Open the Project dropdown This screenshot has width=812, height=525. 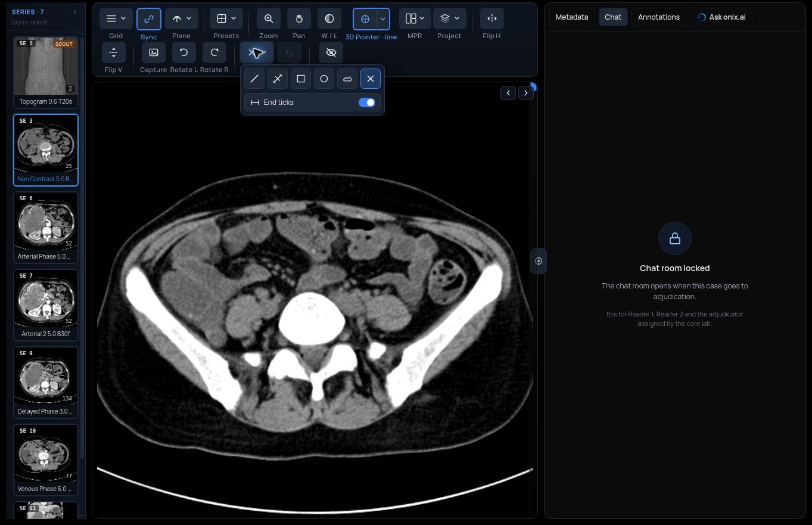450,18
